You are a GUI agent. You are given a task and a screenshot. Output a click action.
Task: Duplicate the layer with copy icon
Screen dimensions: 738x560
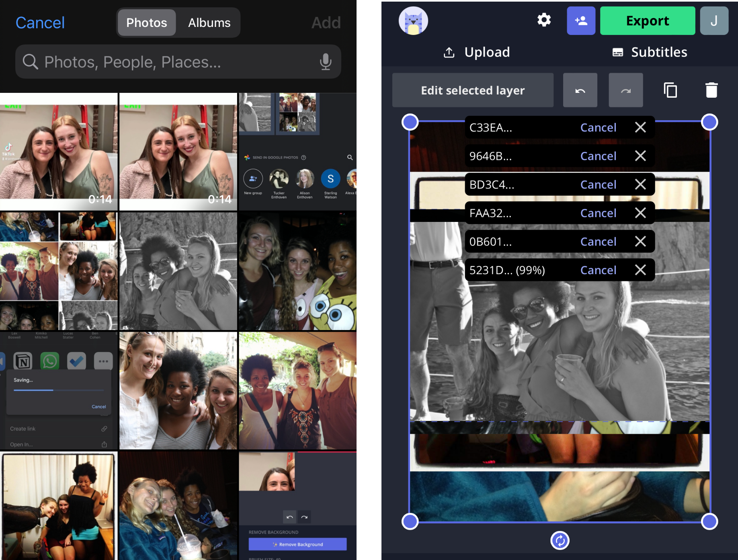[670, 90]
